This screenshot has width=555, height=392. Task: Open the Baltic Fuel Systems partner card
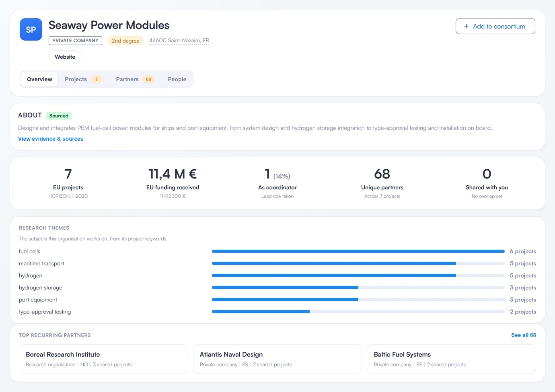coord(451,359)
